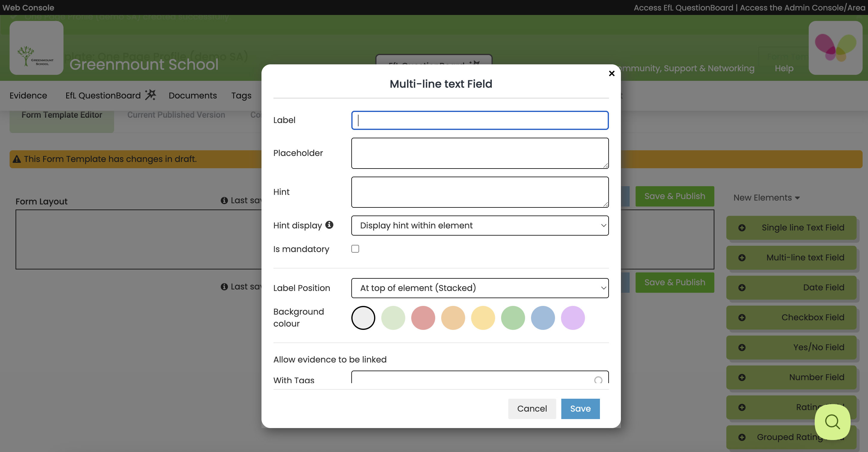The height and width of the screenshot is (452, 868).
Task: Click the Greenmount School tree logo
Action: [36, 48]
